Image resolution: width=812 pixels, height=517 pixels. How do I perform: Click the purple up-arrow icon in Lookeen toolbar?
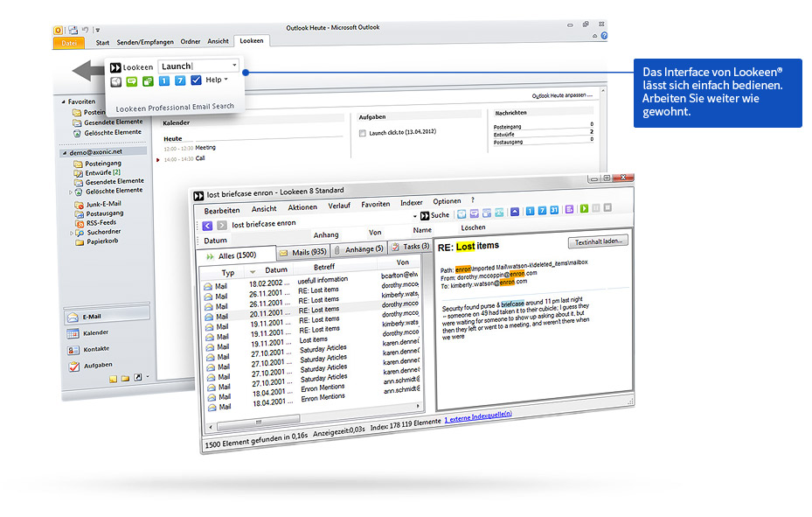pos(514,212)
